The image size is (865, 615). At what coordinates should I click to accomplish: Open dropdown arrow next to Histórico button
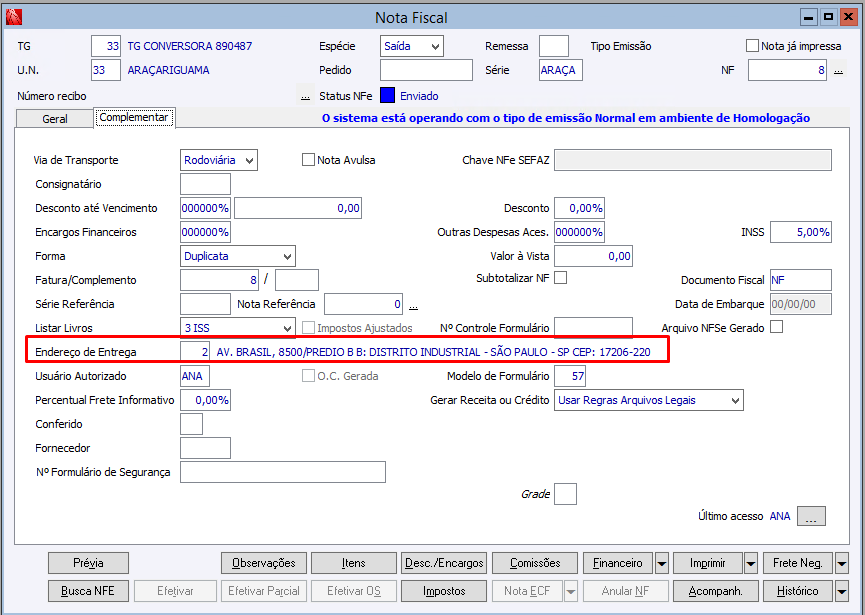tap(842, 592)
